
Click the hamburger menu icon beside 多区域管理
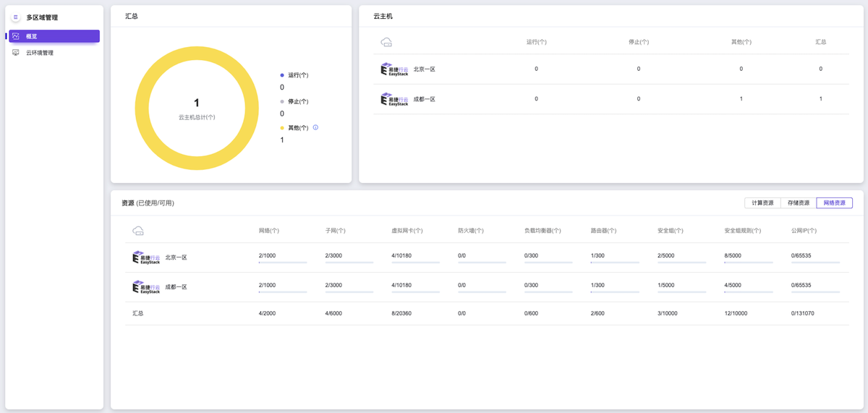[16, 17]
